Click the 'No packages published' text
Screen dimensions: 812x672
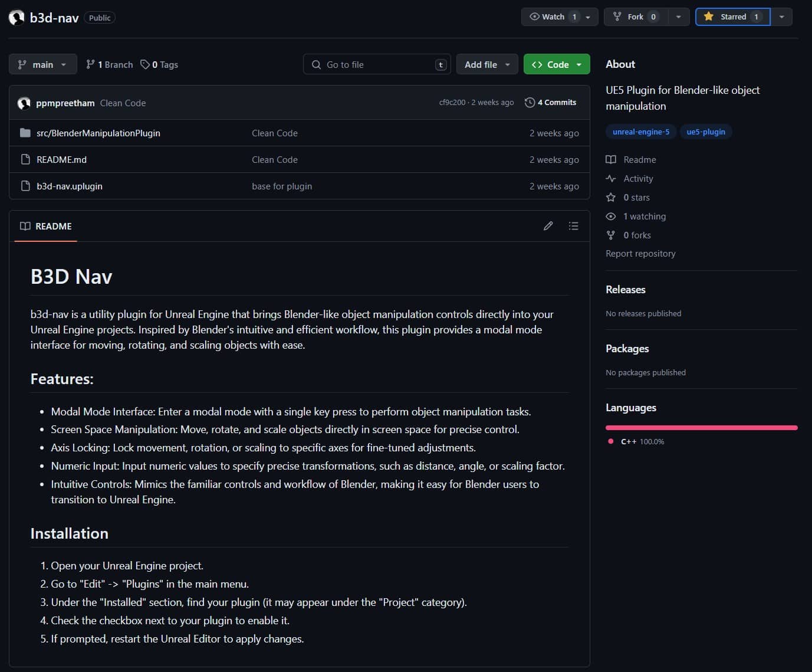tap(646, 372)
